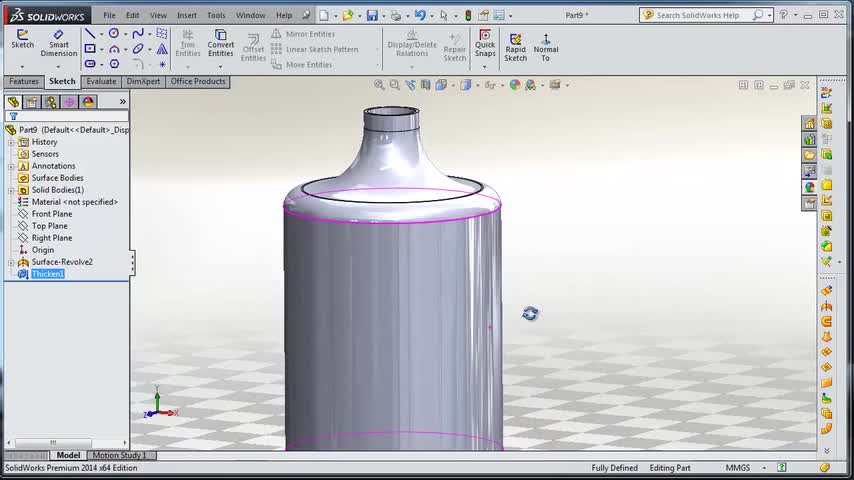The width and height of the screenshot is (854, 480).
Task: Select the Straight Slot tool
Action: [x=90, y=64]
